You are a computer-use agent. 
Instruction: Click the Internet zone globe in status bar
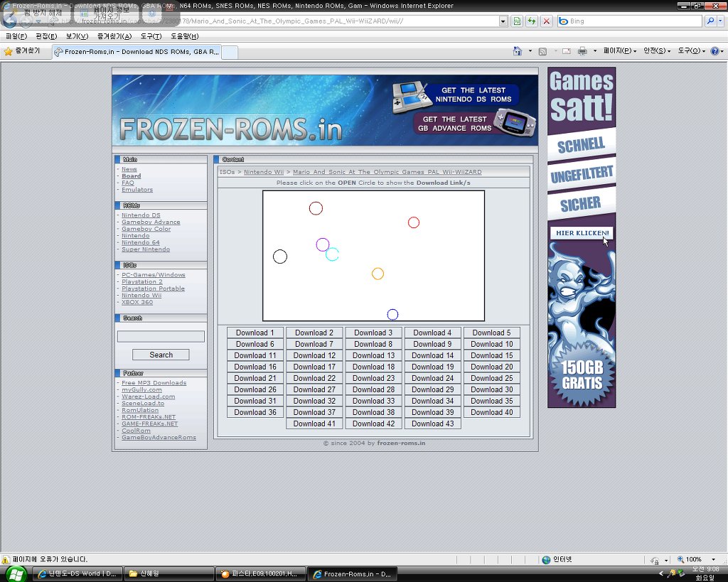[x=547, y=560]
